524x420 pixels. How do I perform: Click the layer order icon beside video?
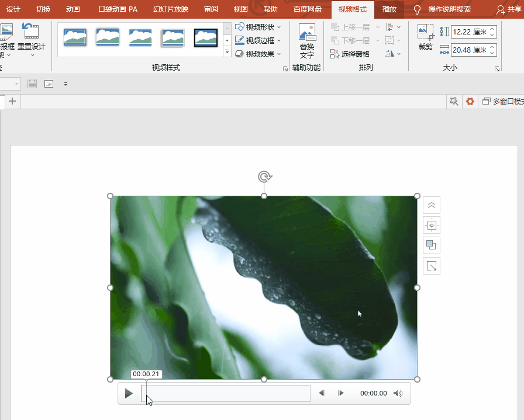(x=432, y=245)
